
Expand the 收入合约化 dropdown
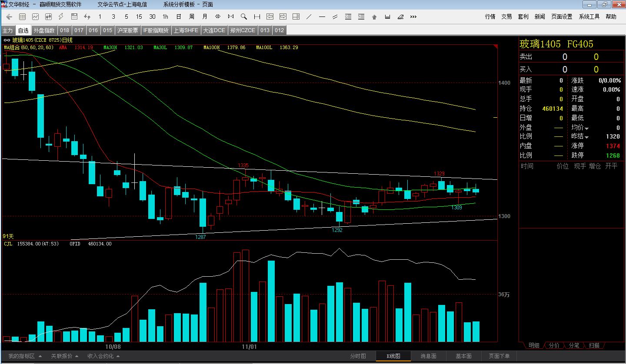point(103,356)
